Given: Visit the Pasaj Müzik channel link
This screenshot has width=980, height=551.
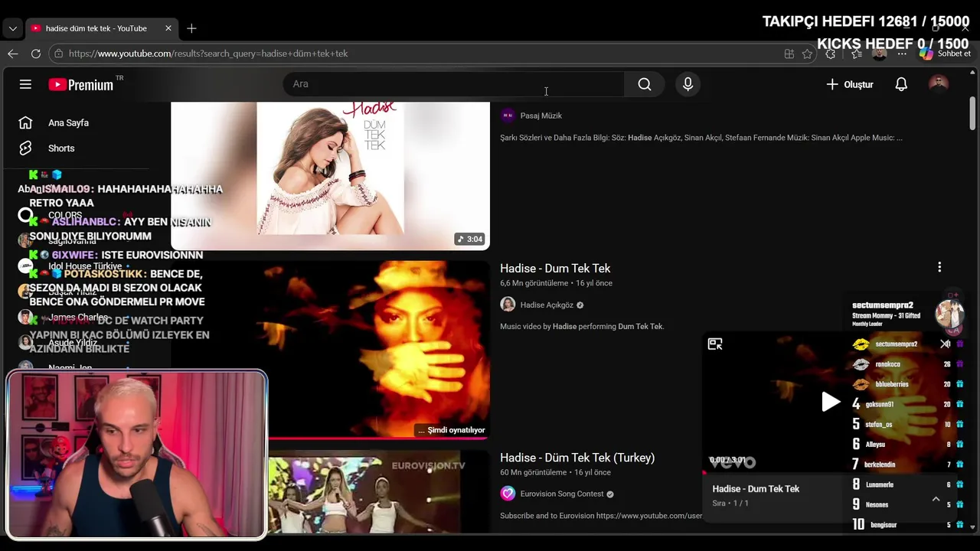Looking at the screenshot, I should pos(541,116).
